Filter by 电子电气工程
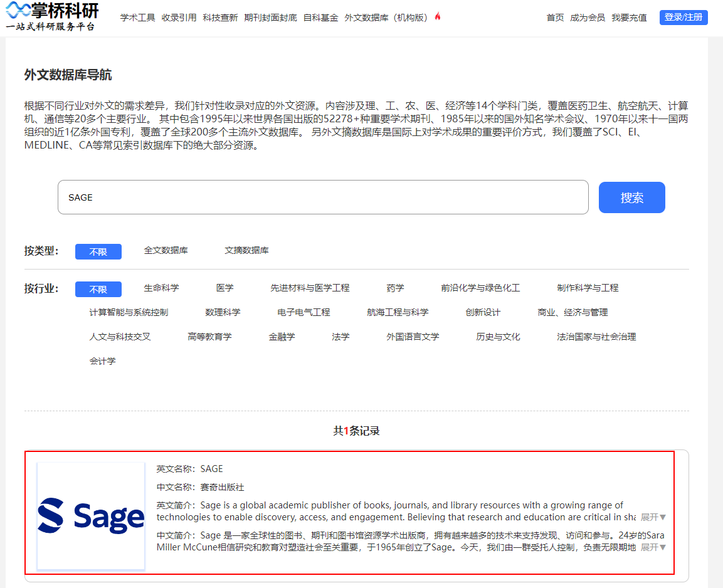The width and height of the screenshot is (723, 588). [x=303, y=312]
